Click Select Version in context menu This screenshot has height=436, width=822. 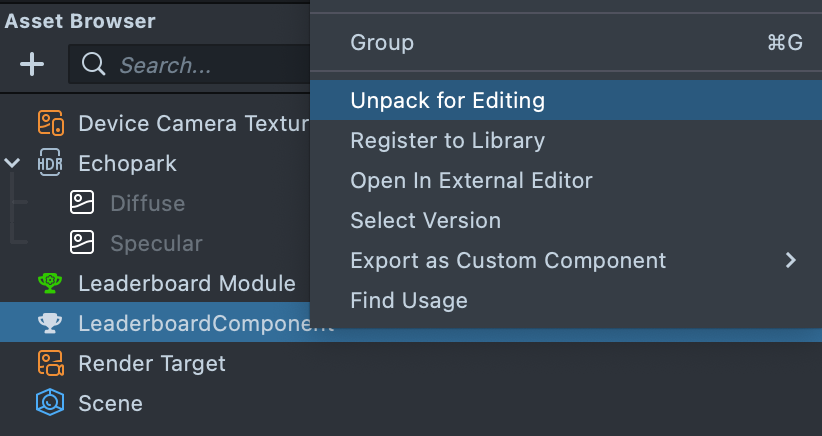tap(425, 221)
